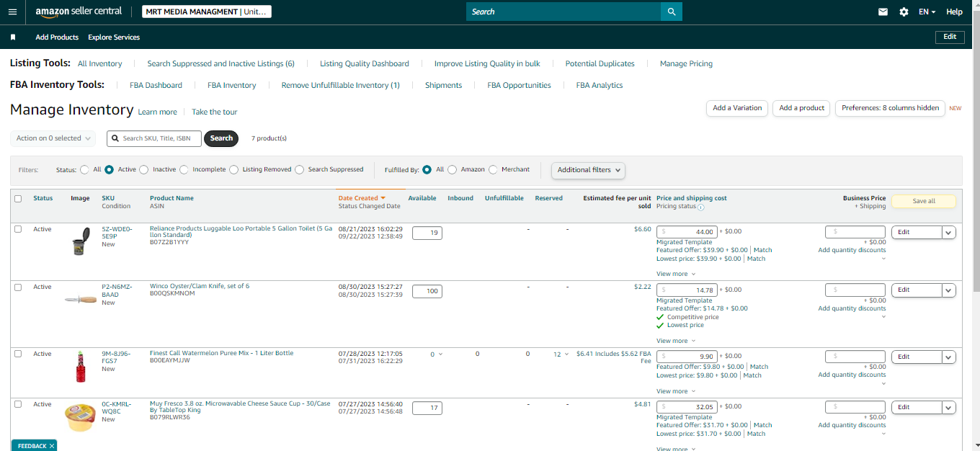This screenshot has height=451, width=980.
Task: Expand Additional filters dropdown
Action: [x=588, y=170]
